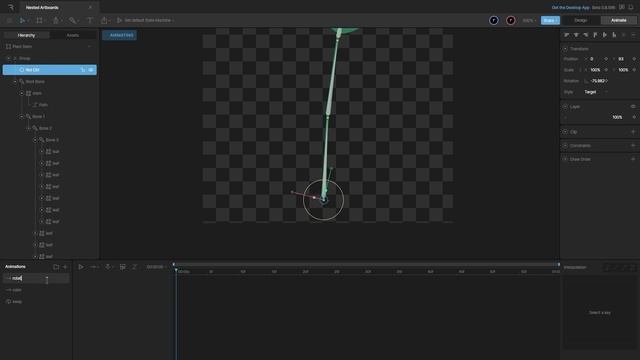Select the Select tool in toolbar

[22, 20]
